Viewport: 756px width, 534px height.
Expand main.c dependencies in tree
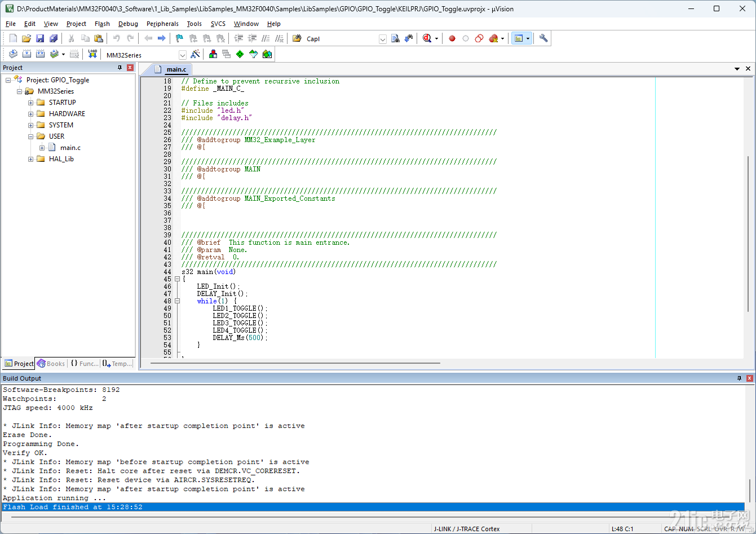[42, 148]
